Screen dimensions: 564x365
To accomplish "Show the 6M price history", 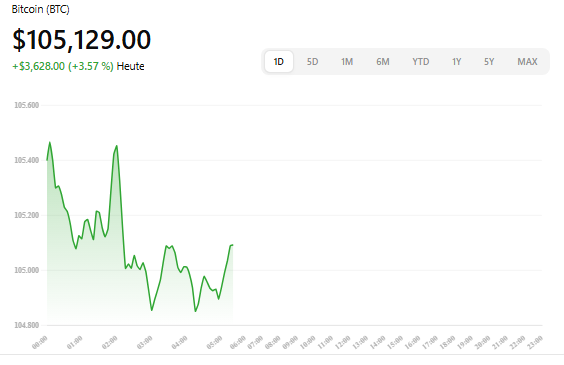I will coord(383,61).
